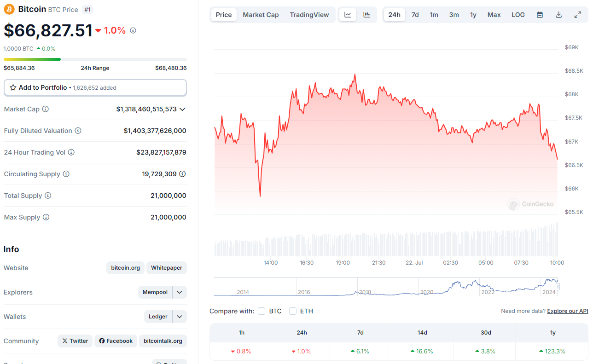593x364 pixels.
Task: Switch to line chart view icon
Action: coord(348,15)
